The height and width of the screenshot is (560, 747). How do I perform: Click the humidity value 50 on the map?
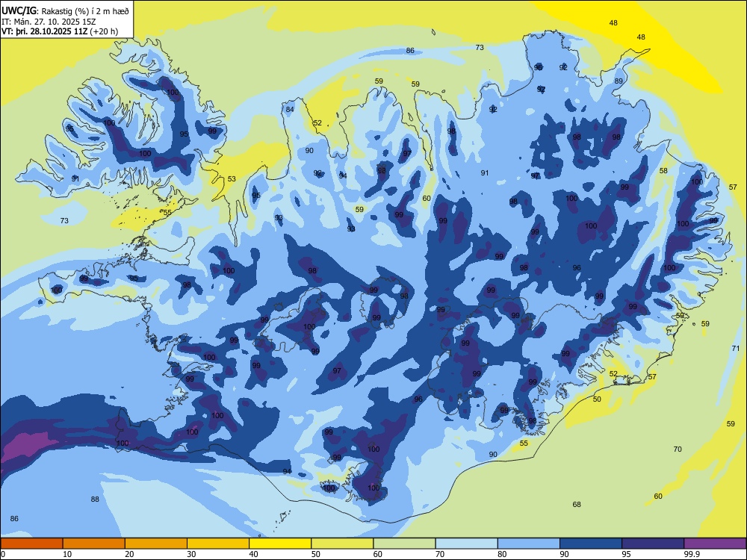click(x=597, y=399)
